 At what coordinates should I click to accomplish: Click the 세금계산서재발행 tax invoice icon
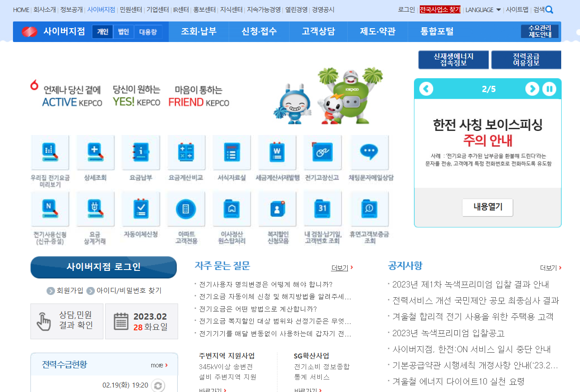pyautogui.click(x=277, y=152)
